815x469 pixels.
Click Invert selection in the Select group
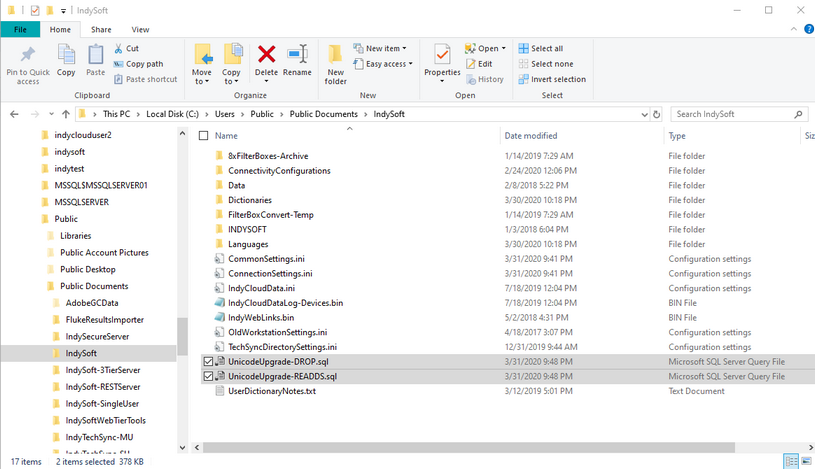[557, 79]
